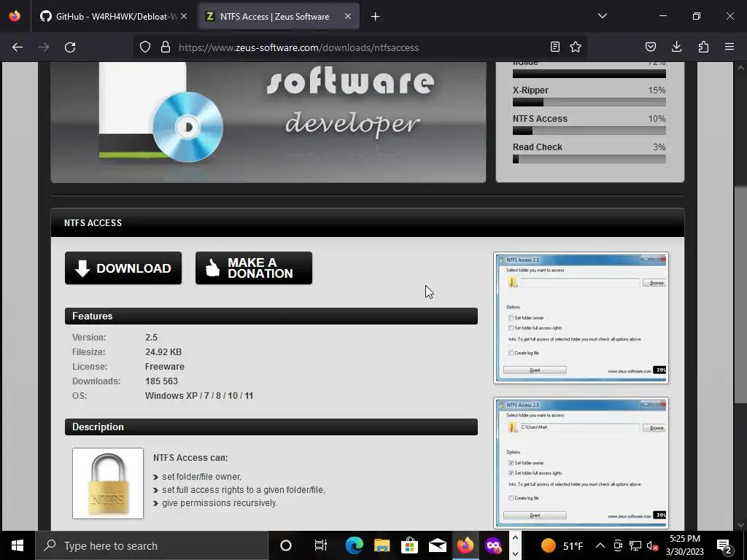Viewport: 747px width, 560px height.
Task: Click the X-Ripper poll bar
Action: (589, 102)
